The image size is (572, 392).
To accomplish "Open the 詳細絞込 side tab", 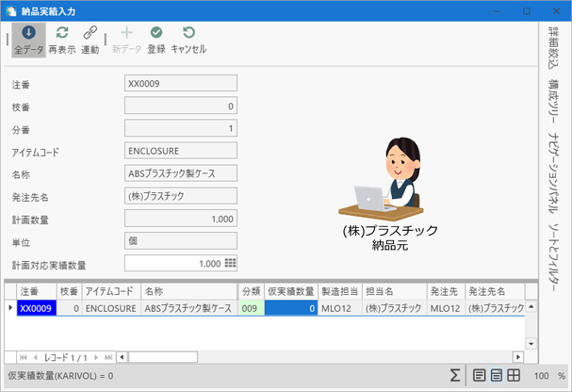I will click(553, 48).
